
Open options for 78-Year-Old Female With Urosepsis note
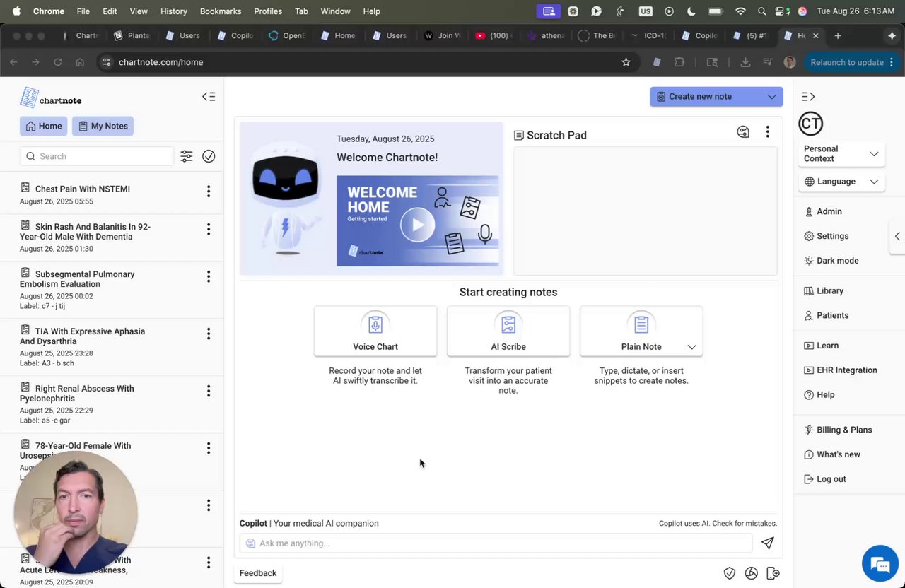point(209,448)
